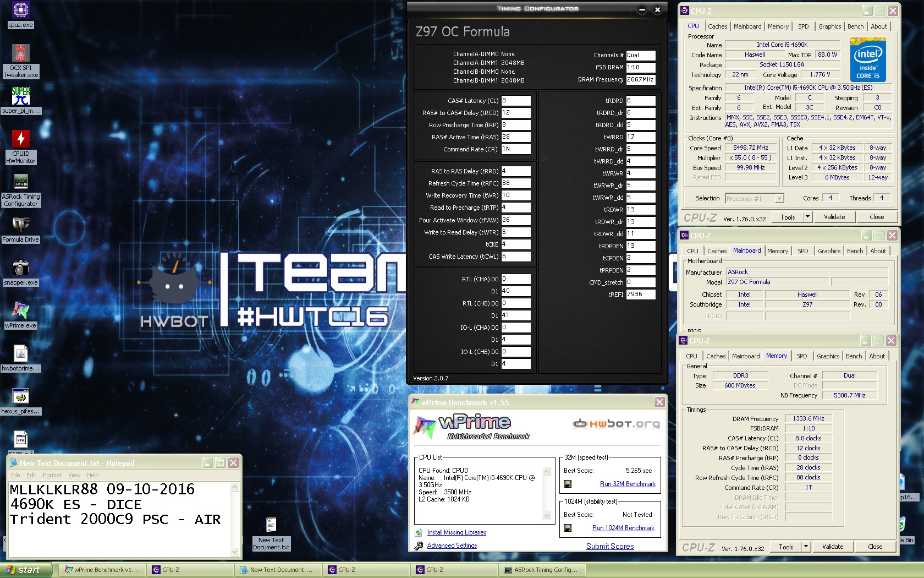The height and width of the screenshot is (578, 924).
Task: Switch to wPrime Benchmark taskbar item
Action: coord(102,570)
